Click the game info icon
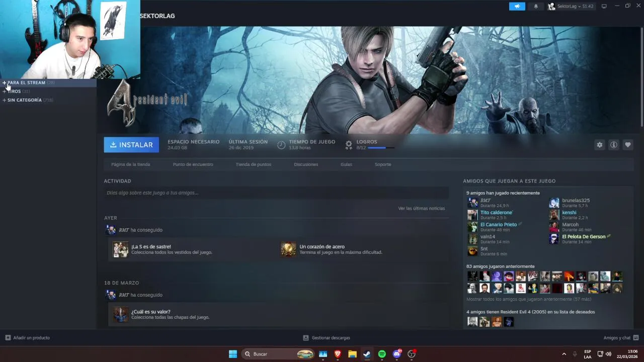 pyautogui.click(x=613, y=145)
